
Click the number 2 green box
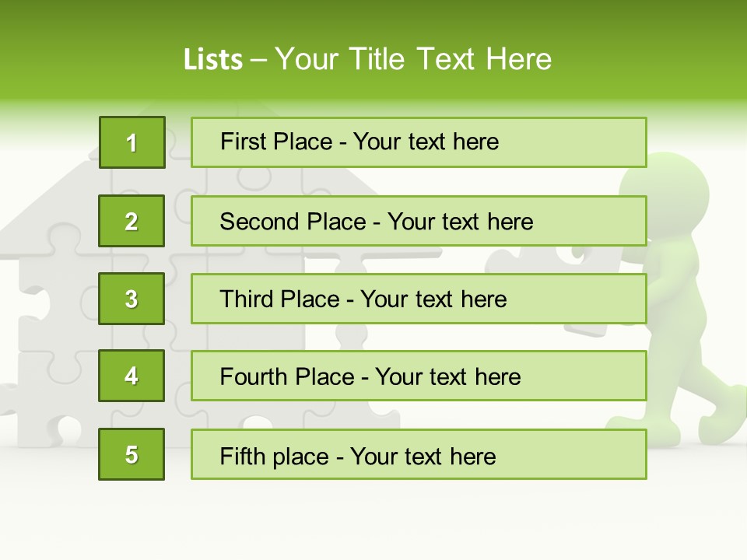[132, 221]
